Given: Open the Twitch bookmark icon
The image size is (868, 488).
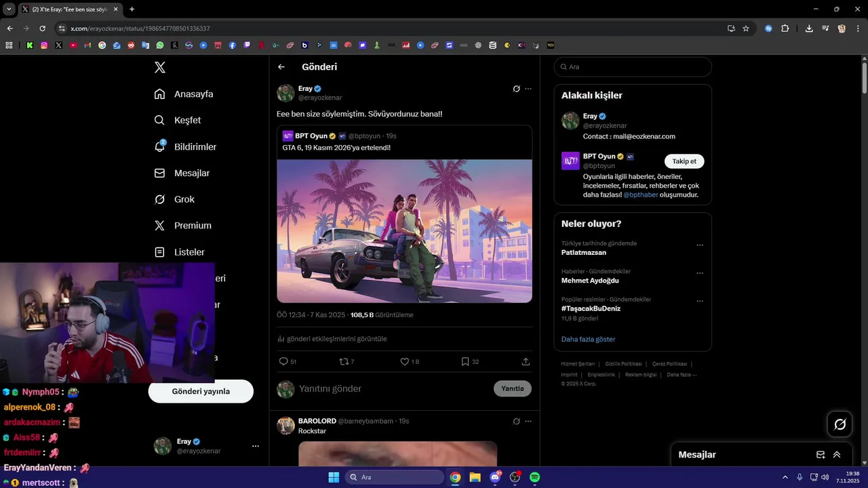Looking at the screenshot, I should click(247, 45).
